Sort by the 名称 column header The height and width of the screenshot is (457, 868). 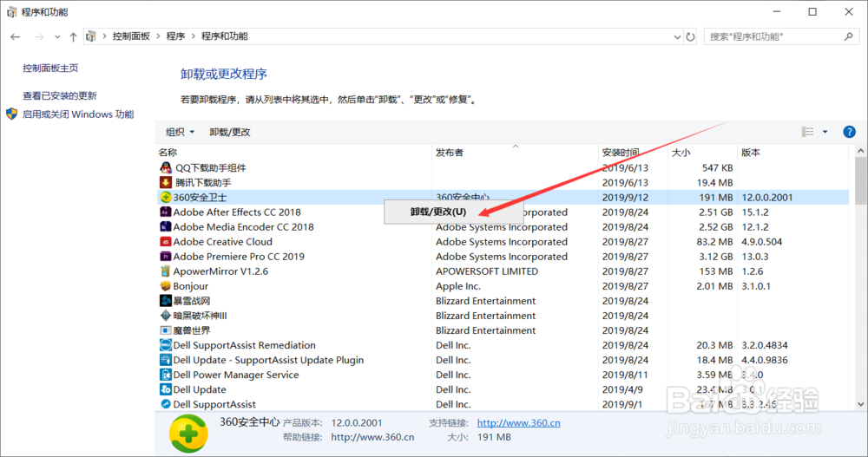point(168,152)
